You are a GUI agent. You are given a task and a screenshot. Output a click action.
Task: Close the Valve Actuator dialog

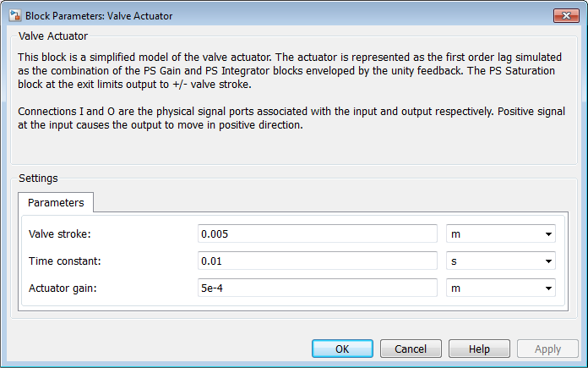pos(565,15)
